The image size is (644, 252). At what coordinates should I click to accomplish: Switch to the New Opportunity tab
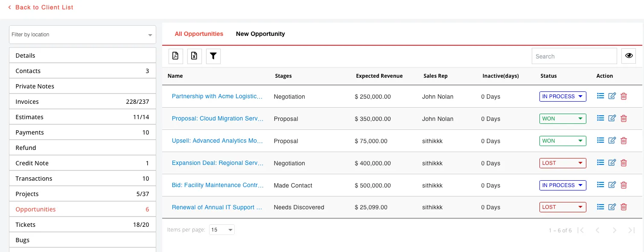[260, 34]
